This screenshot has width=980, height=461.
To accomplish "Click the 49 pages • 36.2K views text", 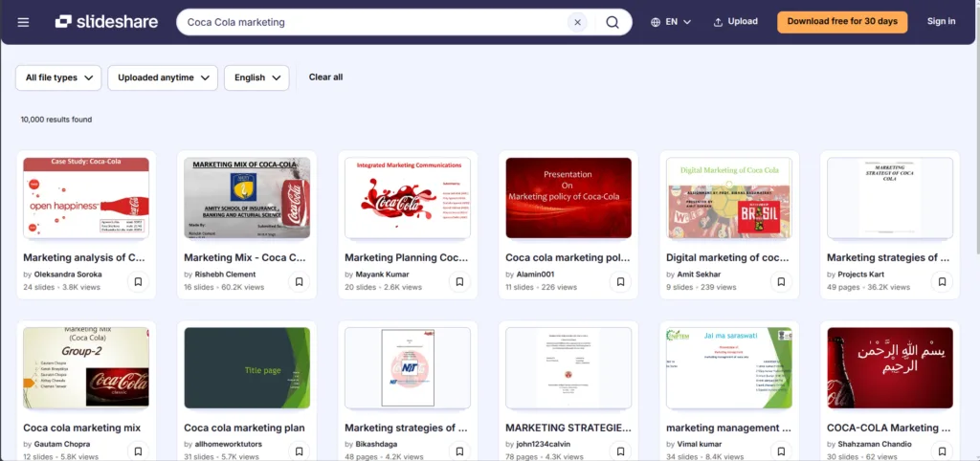I will coord(868,287).
